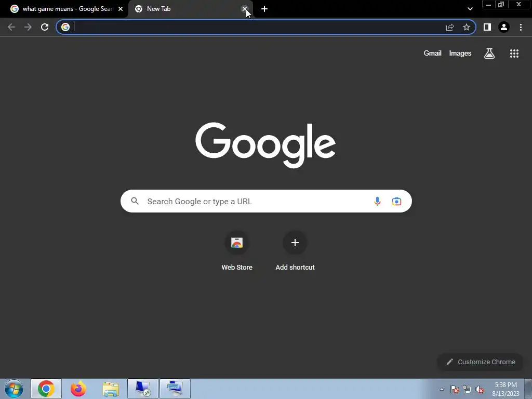Open Chrome three-dot menu
532x399 pixels.
coord(521,27)
